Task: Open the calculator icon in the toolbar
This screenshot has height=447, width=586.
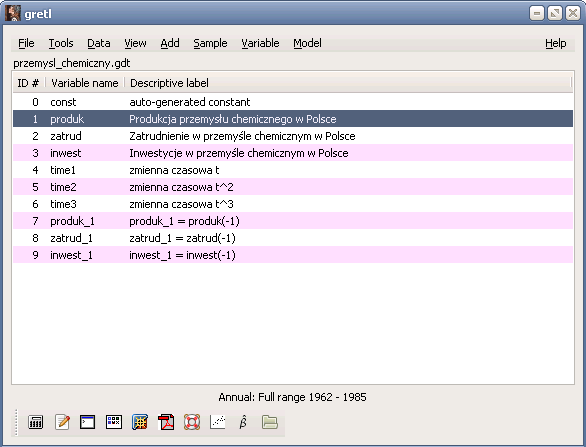Action: pos(36,422)
